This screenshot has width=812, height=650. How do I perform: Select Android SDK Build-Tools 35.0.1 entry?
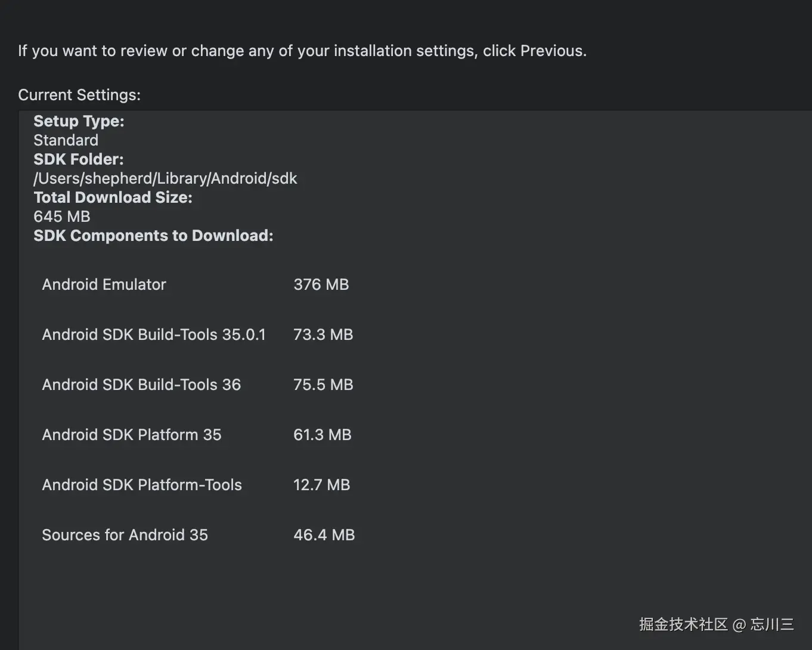154,335
